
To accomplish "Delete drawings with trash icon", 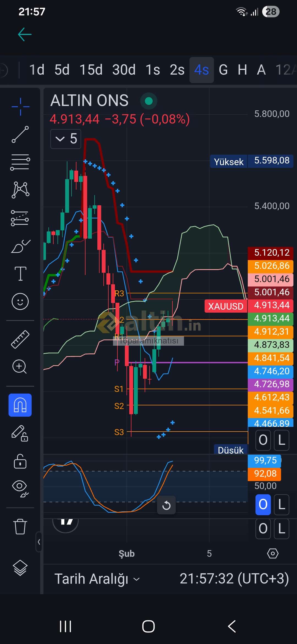I will 20,526.
